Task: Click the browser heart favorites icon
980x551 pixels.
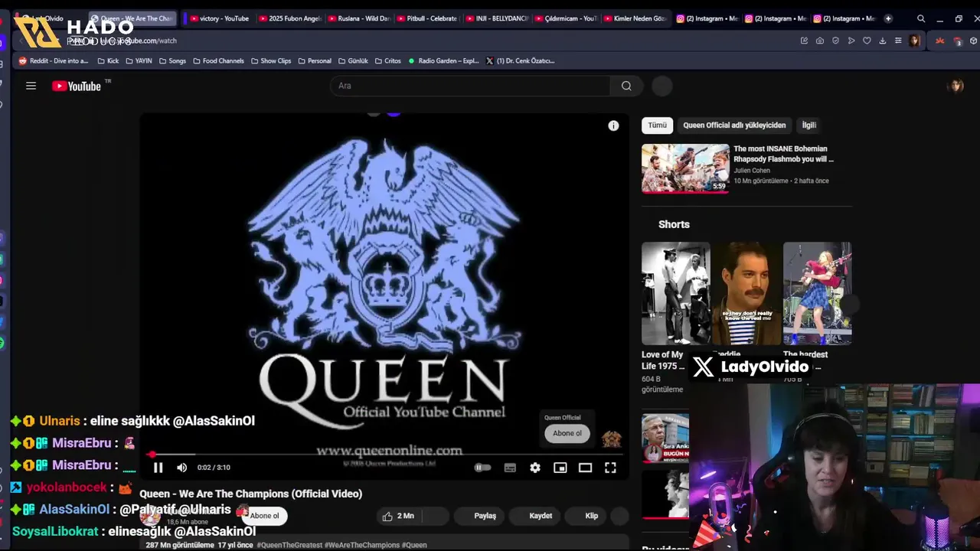Action: (867, 41)
